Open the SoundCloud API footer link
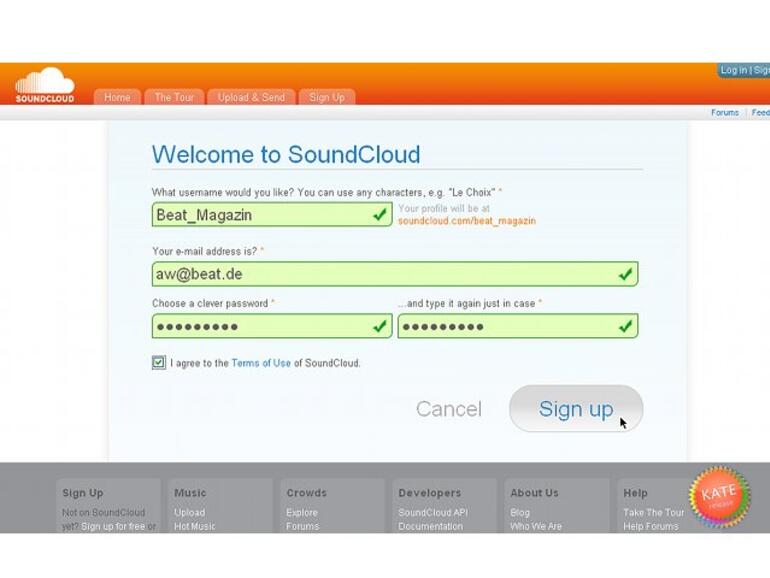Viewport: 770px width, 578px height. click(x=433, y=513)
